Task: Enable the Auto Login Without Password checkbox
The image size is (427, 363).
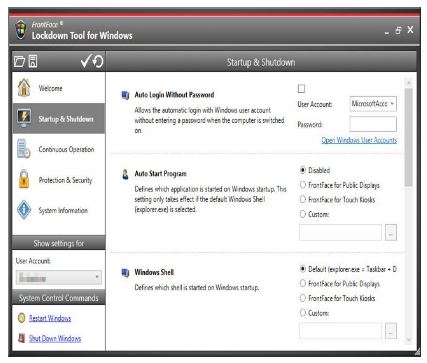Action: [x=301, y=89]
